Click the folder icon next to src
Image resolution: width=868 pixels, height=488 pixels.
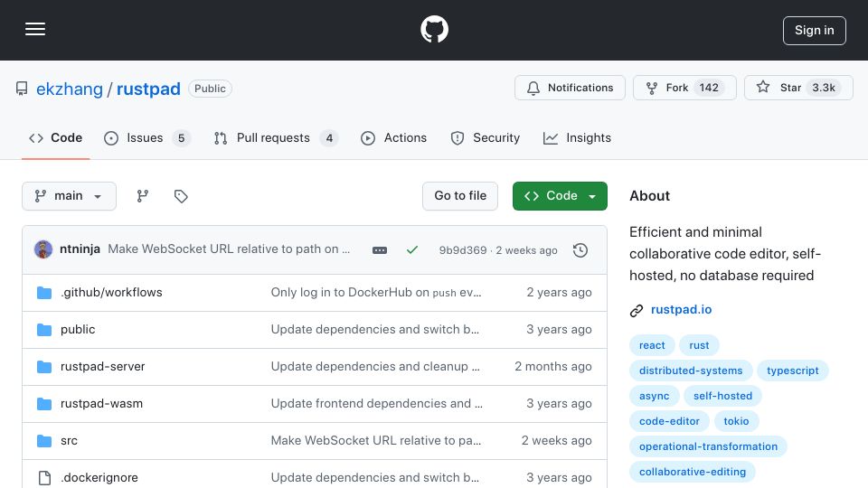pos(44,441)
